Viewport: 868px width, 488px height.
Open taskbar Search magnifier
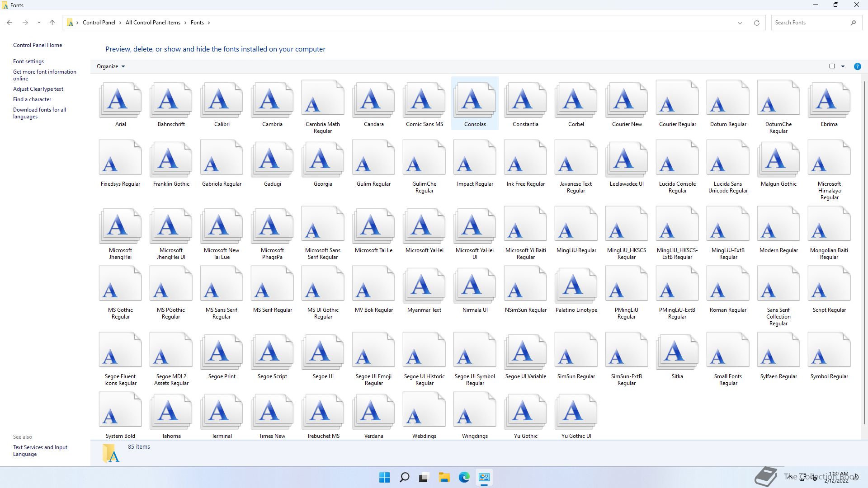click(x=404, y=477)
